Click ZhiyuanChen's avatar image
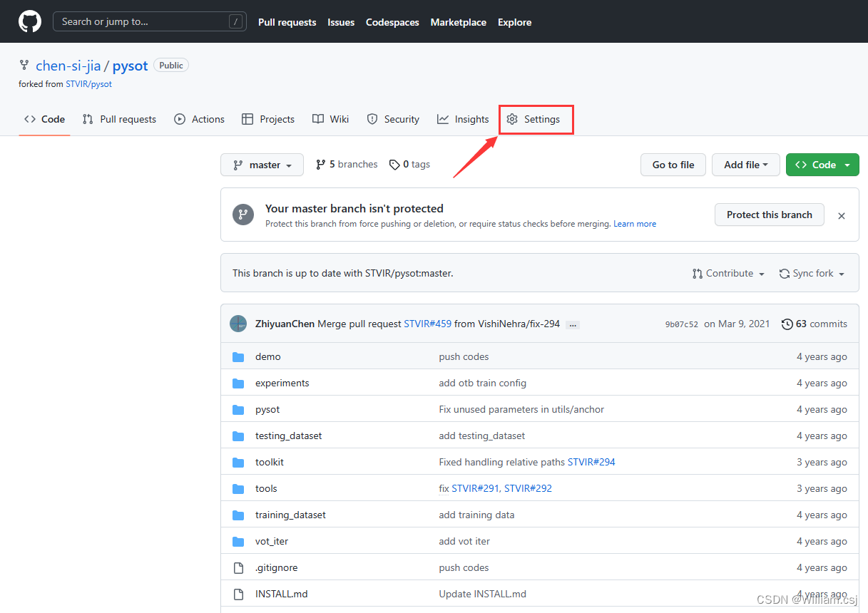This screenshot has height=613, width=868. click(238, 324)
